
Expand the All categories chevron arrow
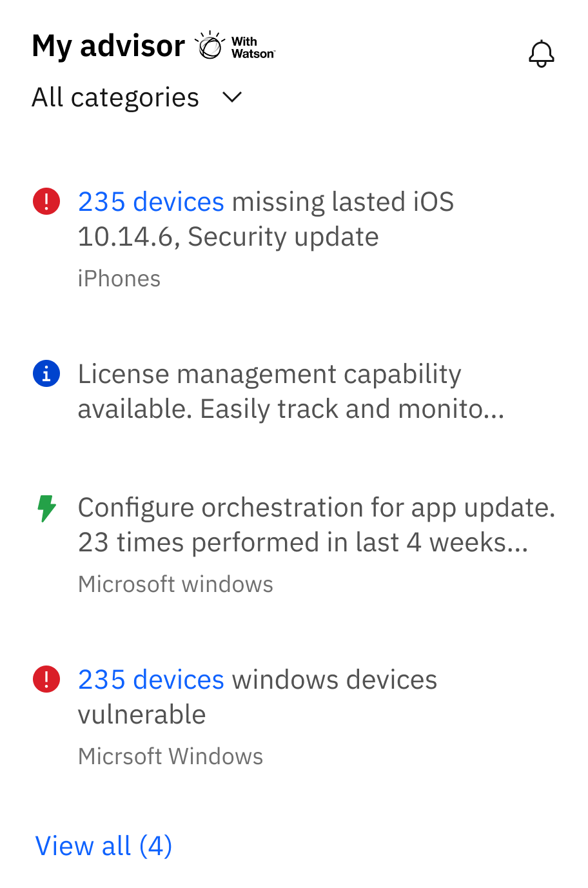click(x=231, y=97)
